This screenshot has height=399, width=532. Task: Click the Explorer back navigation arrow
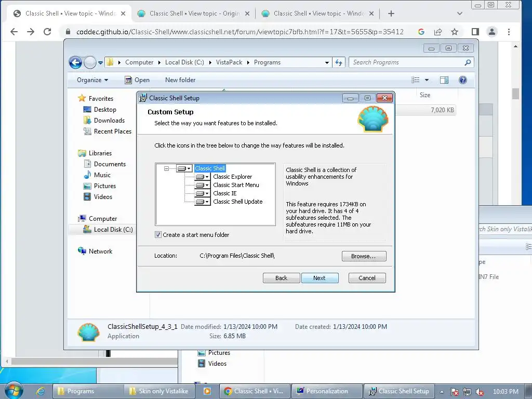click(75, 62)
